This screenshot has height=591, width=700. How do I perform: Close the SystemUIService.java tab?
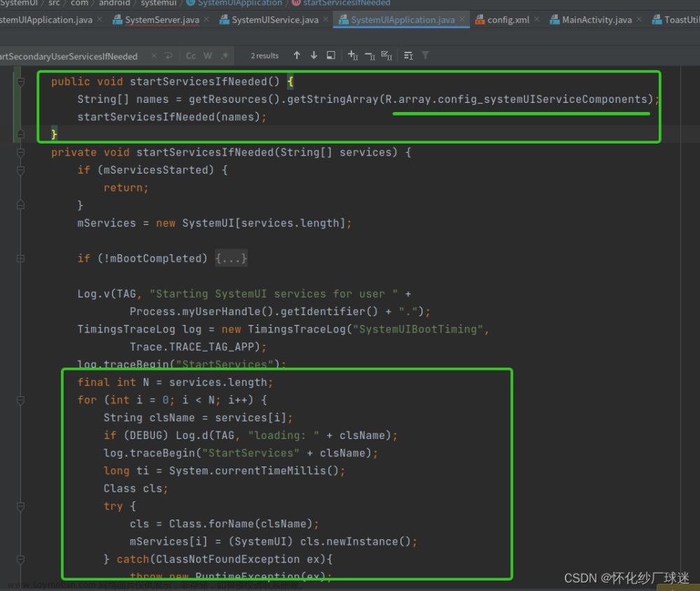325,19
